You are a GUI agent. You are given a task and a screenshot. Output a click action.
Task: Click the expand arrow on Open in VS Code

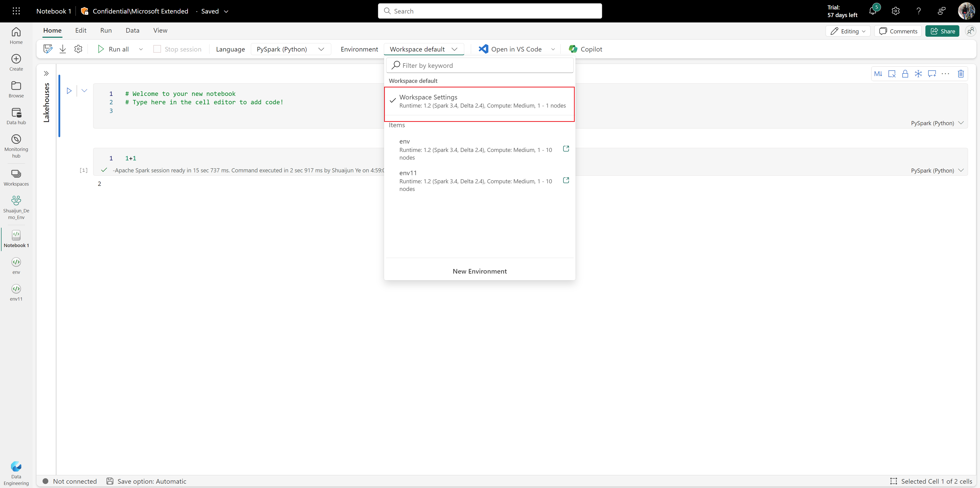tap(553, 49)
